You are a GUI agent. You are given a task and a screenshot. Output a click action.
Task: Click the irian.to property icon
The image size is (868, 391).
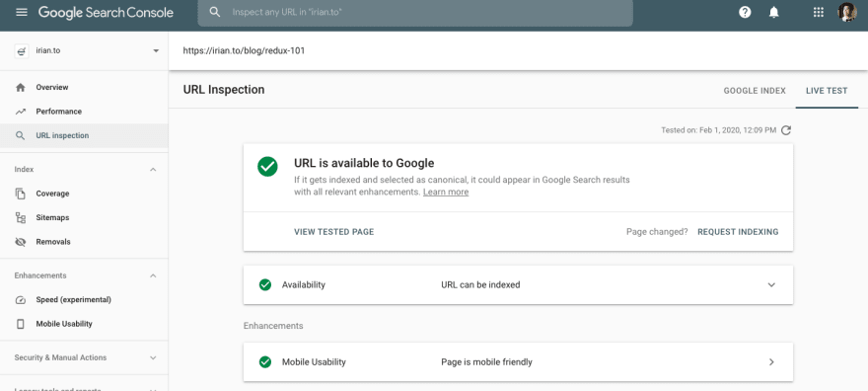pyautogui.click(x=21, y=51)
